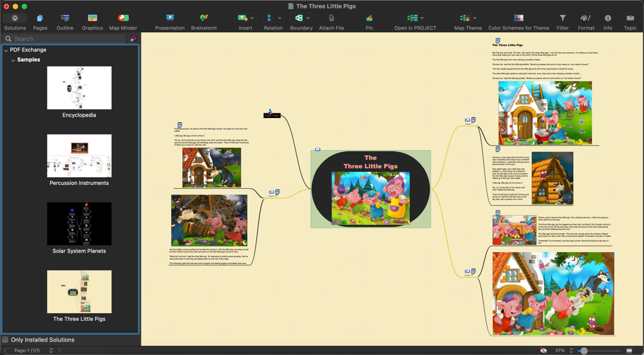
Task: Click the page selector stepper next to Page-1
Action: [x=51, y=350]
